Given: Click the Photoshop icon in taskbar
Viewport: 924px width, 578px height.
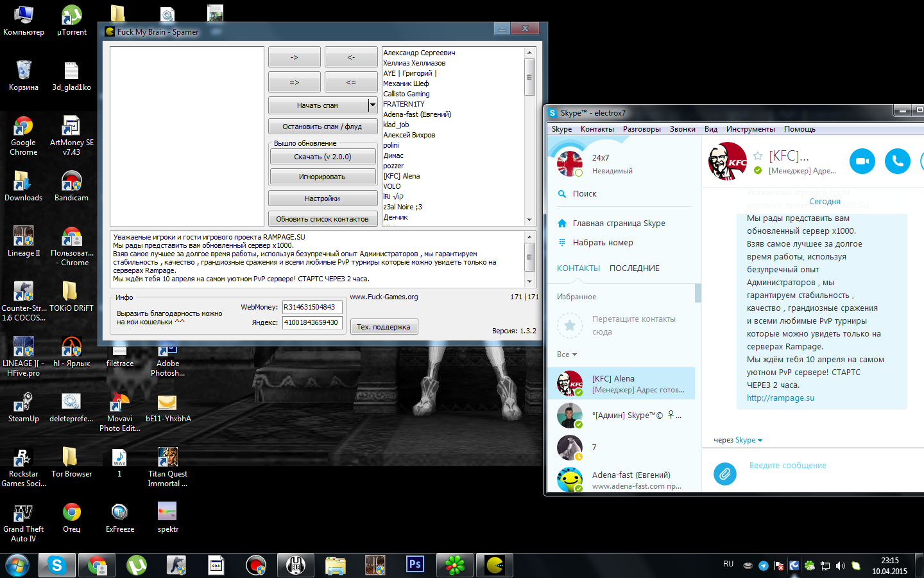Looking at the screenshot, I should (415, 565).
